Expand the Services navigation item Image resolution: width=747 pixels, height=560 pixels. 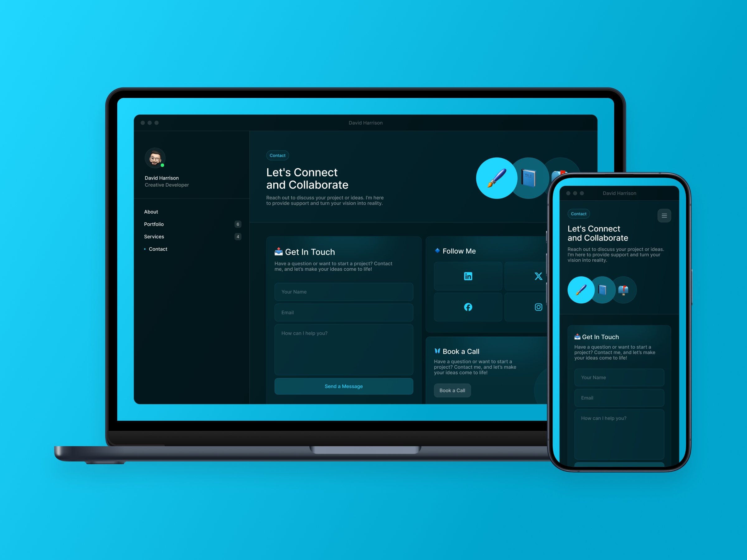click(x=154, y=236)
